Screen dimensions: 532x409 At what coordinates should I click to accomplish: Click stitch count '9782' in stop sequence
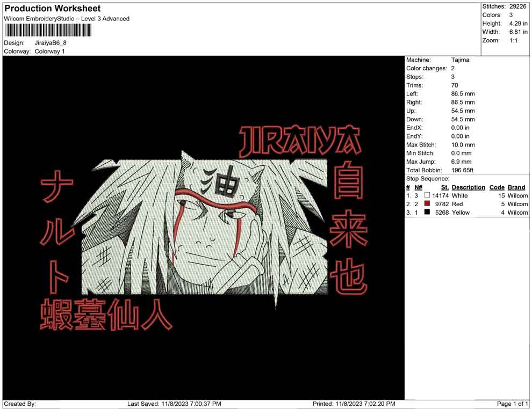(x=442, y=204)
